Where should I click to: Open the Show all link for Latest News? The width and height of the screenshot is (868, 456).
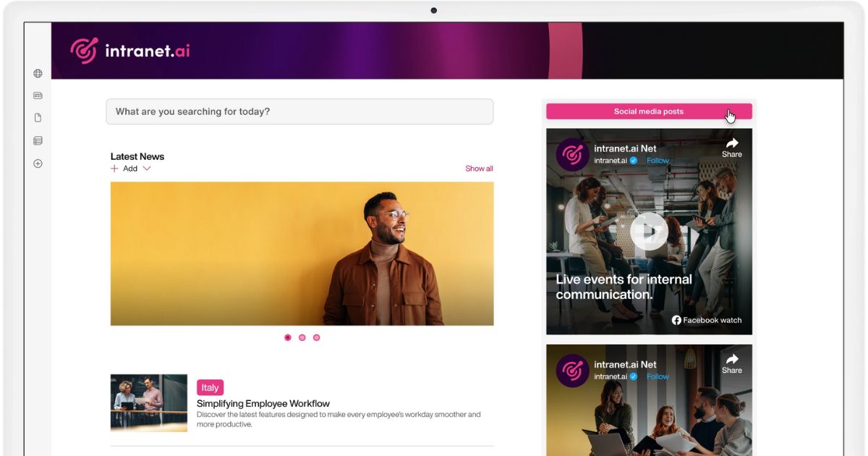pos(479,169)
